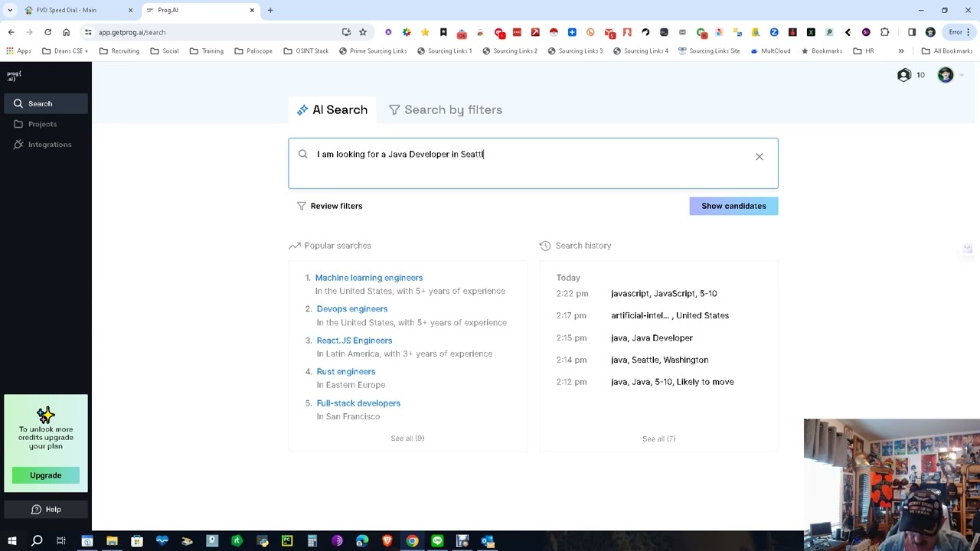
Task: Clear the AI search text with the X icon
Action: click(x=759, y=157)
